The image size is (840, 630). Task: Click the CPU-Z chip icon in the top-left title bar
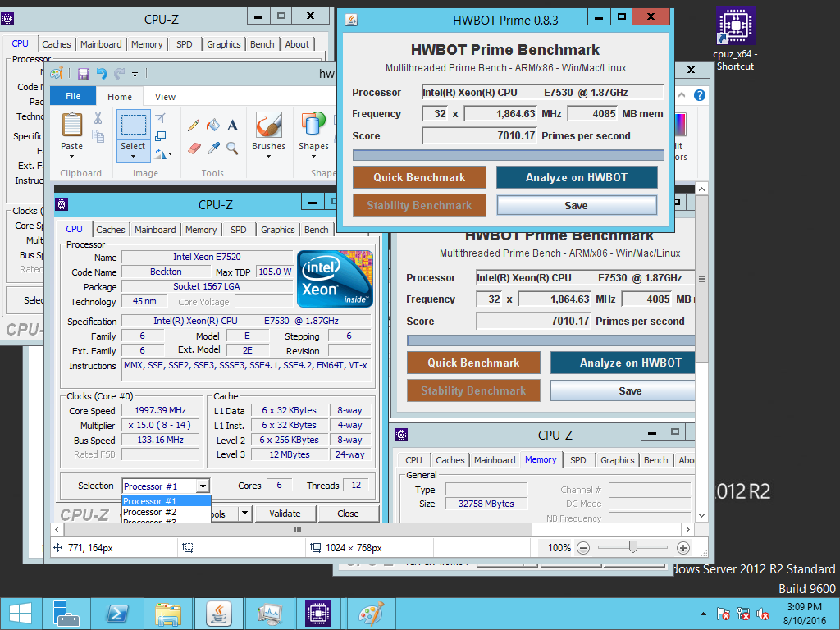click(x=7, y=20)
